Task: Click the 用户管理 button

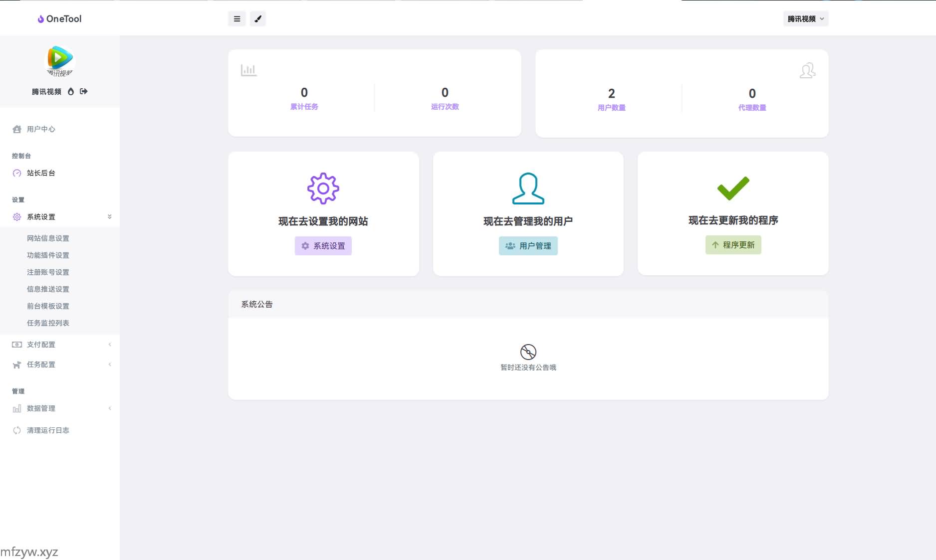Action: (528, 246)
